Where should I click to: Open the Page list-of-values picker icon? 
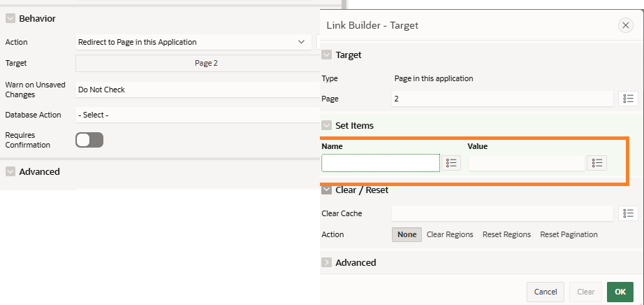point(629,99)
